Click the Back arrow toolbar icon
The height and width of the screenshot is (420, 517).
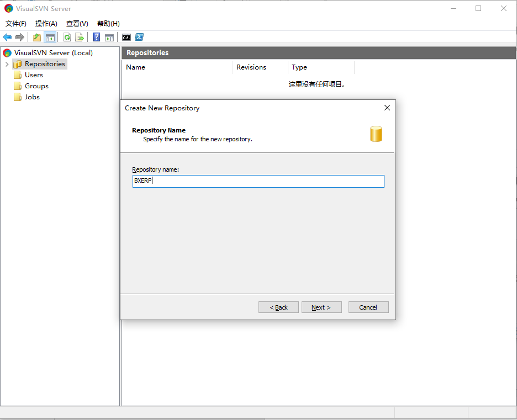pyautogui.click(x=7, y=37)
